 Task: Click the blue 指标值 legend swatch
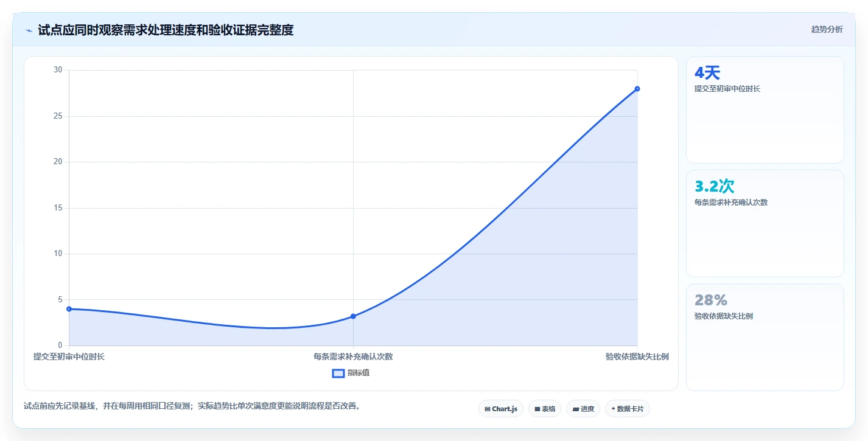[338, 373]
